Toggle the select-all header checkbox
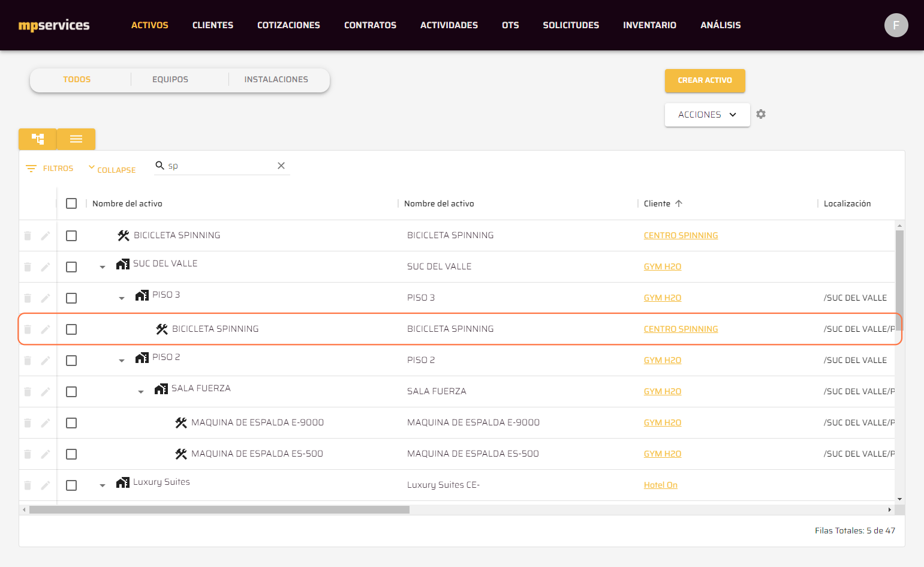The width and height of the screenshot is (924, 567). click(x=71, y=203)
